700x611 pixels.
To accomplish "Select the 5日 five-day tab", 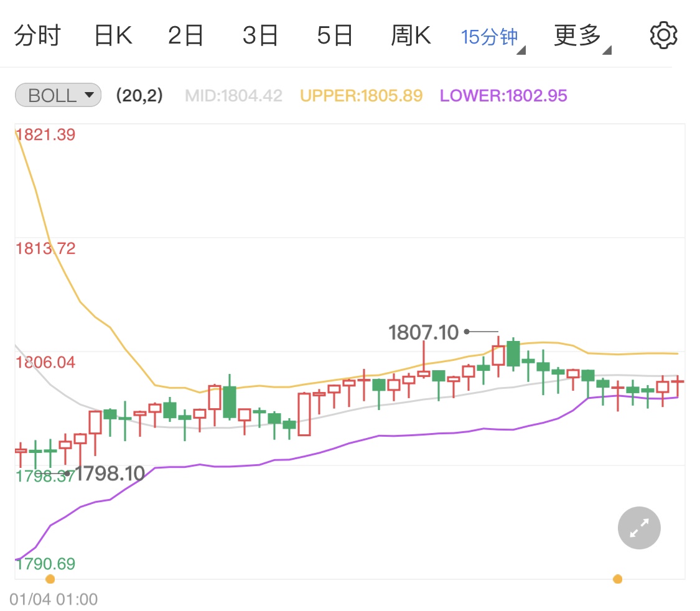I will click(x=335, y=35).
